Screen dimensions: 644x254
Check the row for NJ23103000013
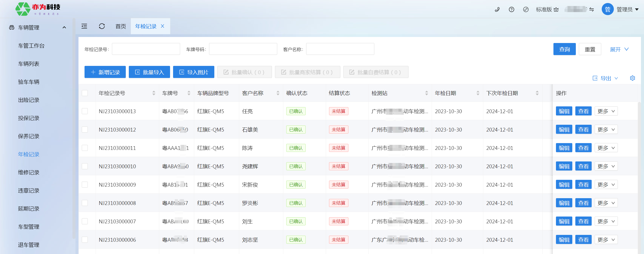point(85,111)
